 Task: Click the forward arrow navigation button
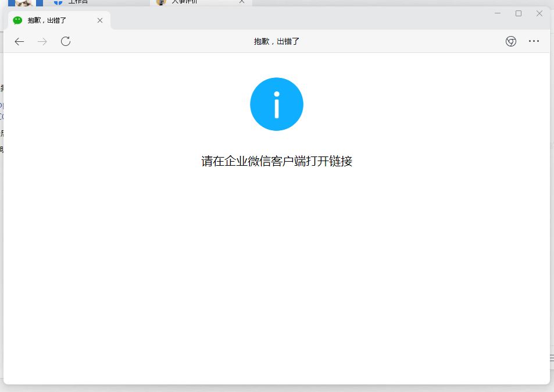point(42,41)
